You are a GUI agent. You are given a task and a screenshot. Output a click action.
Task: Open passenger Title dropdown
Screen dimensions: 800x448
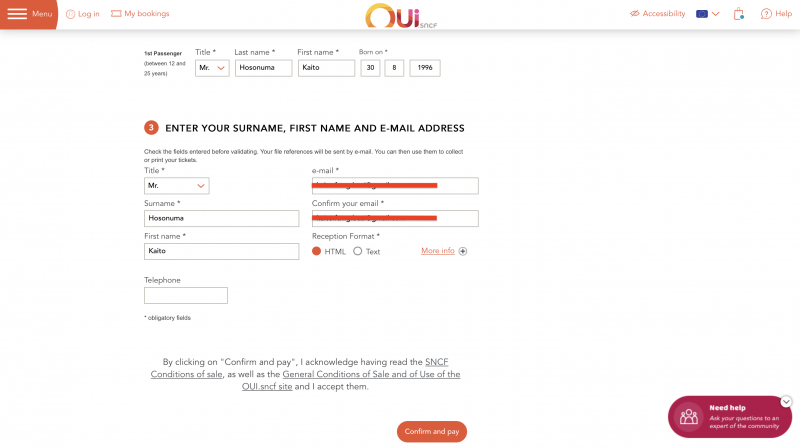[212, 68]
